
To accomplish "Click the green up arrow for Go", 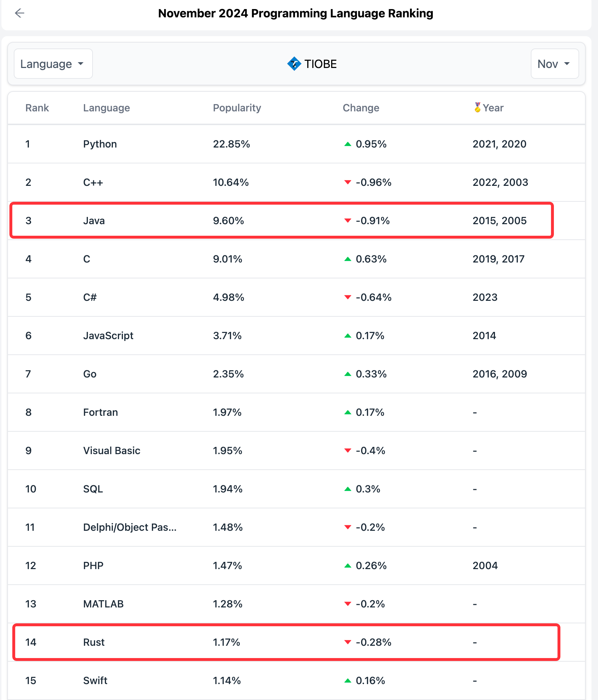I will [348, 374].
